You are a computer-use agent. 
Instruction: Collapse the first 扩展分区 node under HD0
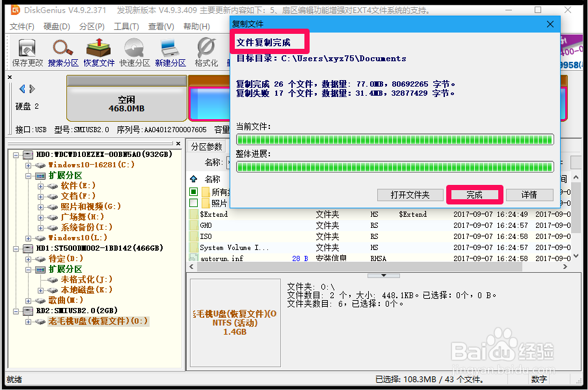28,176
